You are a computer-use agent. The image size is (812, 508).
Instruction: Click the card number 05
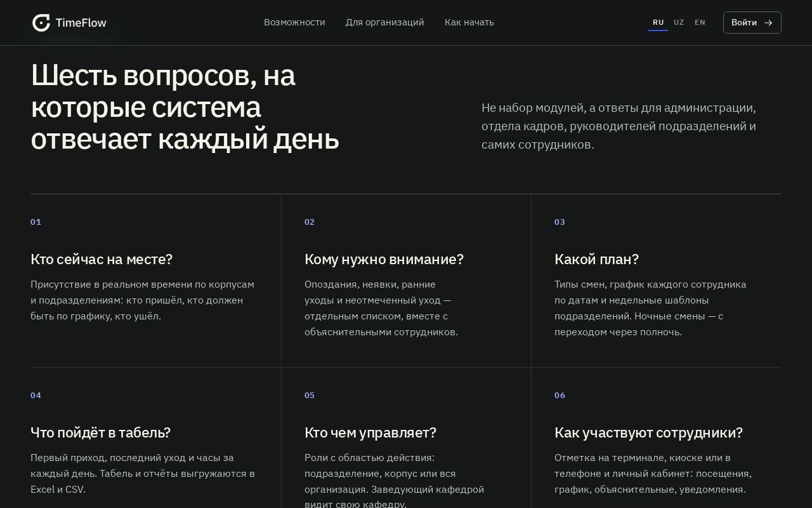[x=310, y=395]
